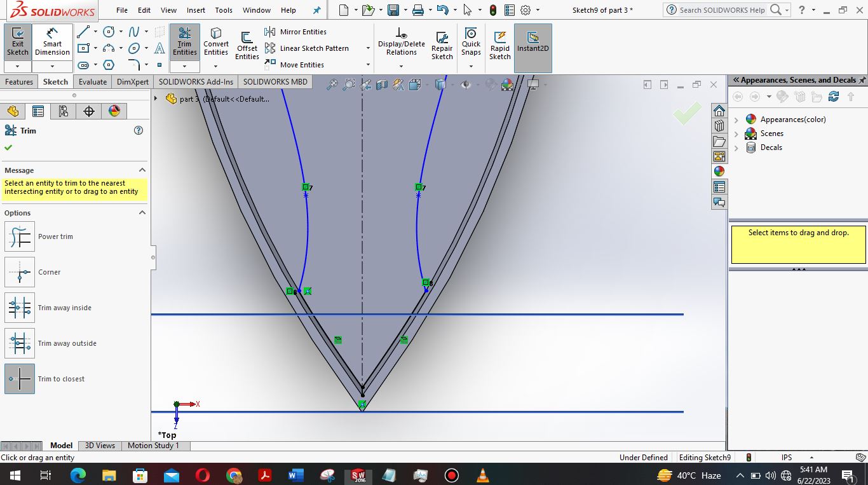Click the Rebuild traffic light icon
This screenshot has height=485, width=868.
(x=493, y=10)
